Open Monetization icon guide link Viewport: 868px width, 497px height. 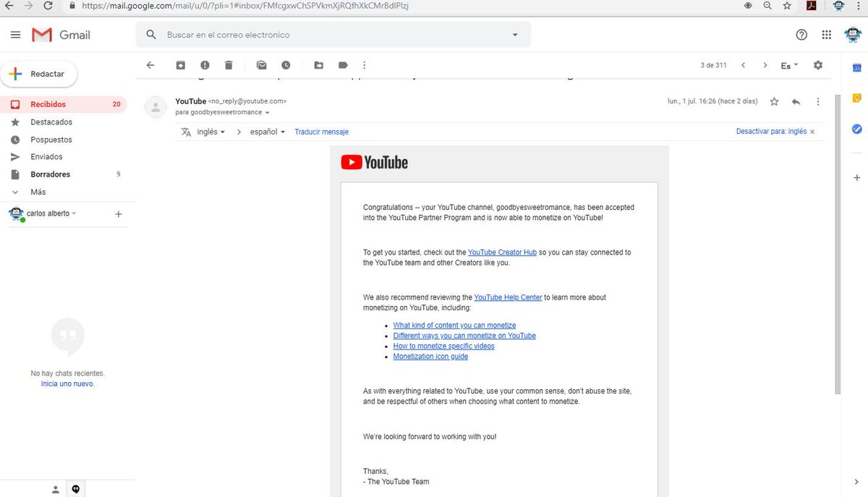coord(430,357)
